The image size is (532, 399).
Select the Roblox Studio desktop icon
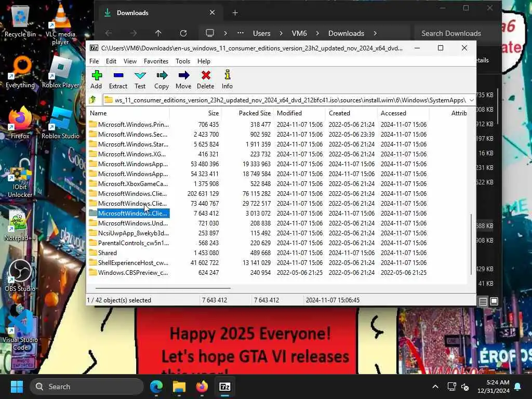(60, 123)
